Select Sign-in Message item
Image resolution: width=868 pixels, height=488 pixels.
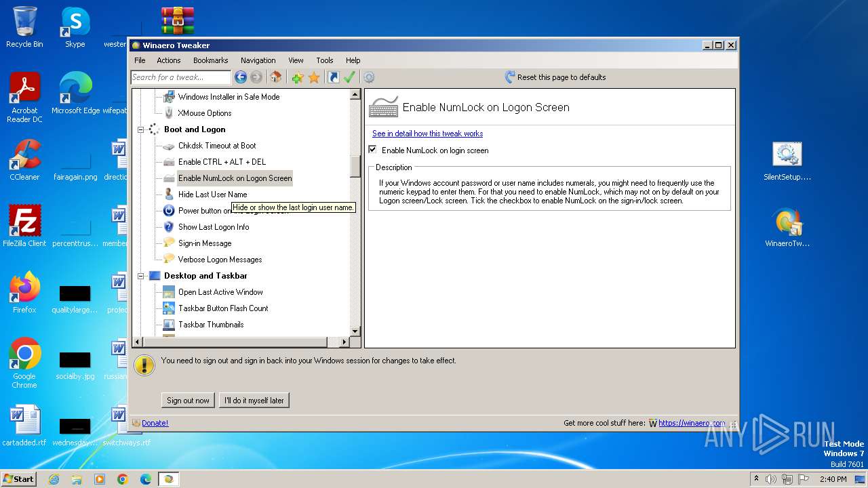pos(205,243)
